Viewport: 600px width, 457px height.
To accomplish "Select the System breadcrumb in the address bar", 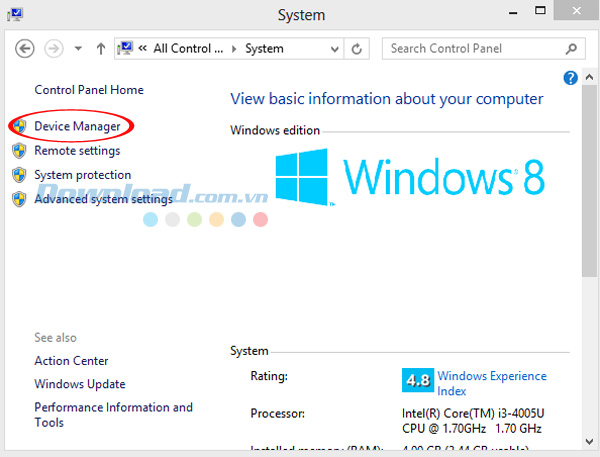I will 264,49.
